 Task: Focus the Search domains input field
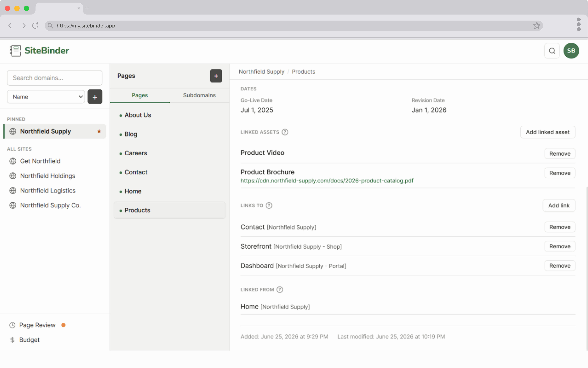click(x=55, y=78)
